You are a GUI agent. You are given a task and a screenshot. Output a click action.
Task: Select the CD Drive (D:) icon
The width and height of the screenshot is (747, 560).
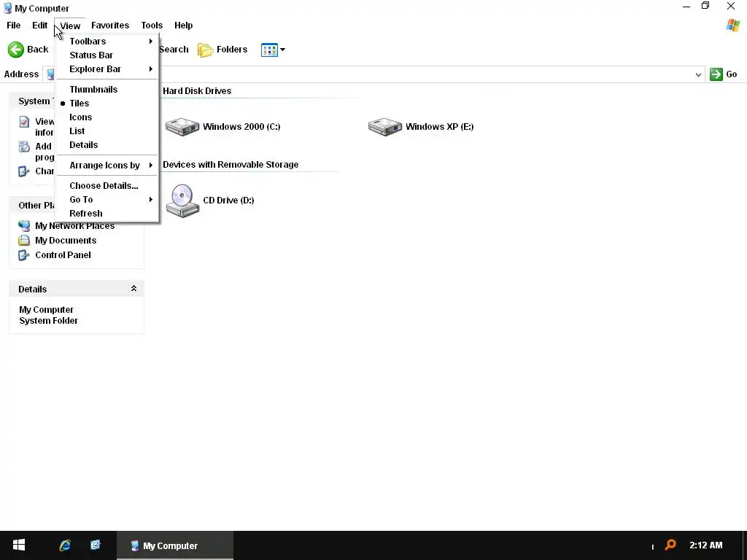pyautogui.click(x=182, y=201)
